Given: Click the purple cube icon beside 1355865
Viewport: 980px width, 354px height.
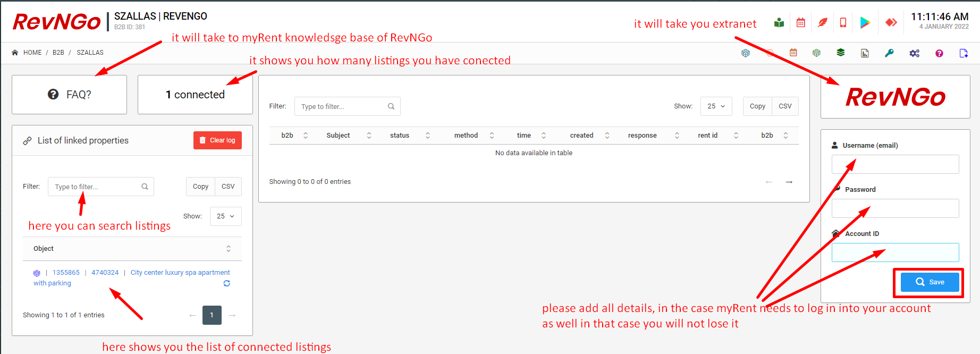Looking at the screenshot, I should [37, 273].
